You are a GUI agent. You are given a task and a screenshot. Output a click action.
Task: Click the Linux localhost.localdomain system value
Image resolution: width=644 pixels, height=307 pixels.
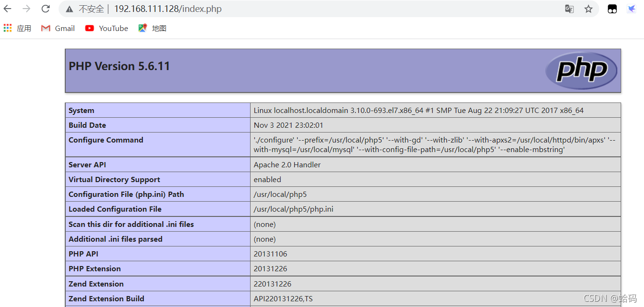[x=419, y=111]
